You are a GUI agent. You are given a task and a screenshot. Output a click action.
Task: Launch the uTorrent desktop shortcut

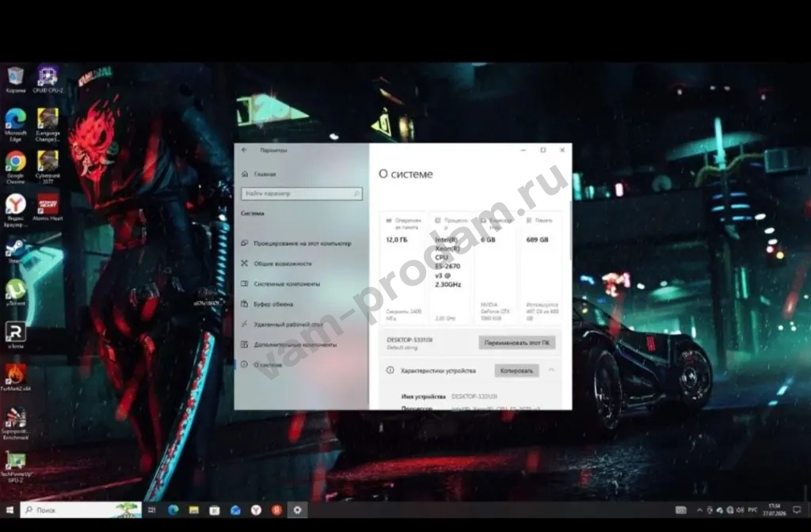16,293
